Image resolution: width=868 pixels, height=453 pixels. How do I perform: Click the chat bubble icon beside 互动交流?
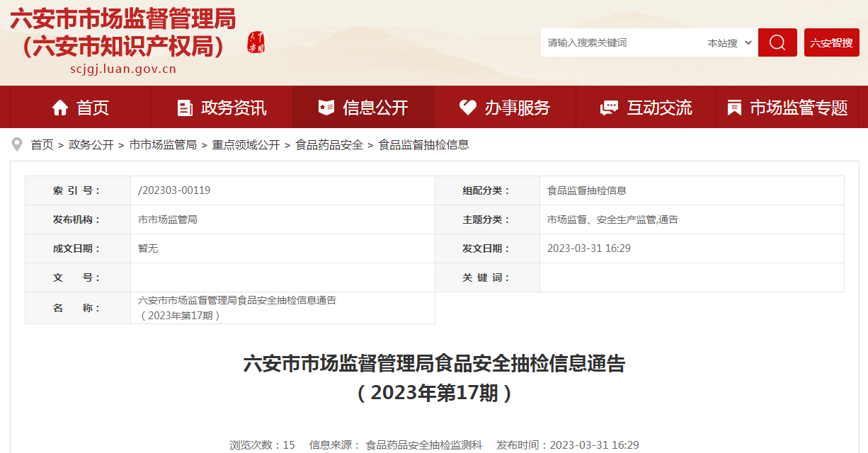pyautogui.click(x=609, y=108)
